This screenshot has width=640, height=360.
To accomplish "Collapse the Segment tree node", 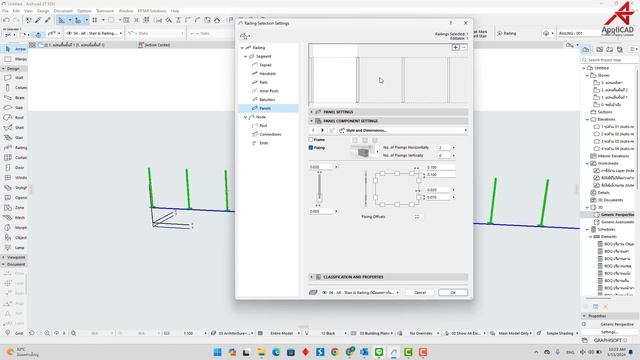I will click(x=246, y=56).
